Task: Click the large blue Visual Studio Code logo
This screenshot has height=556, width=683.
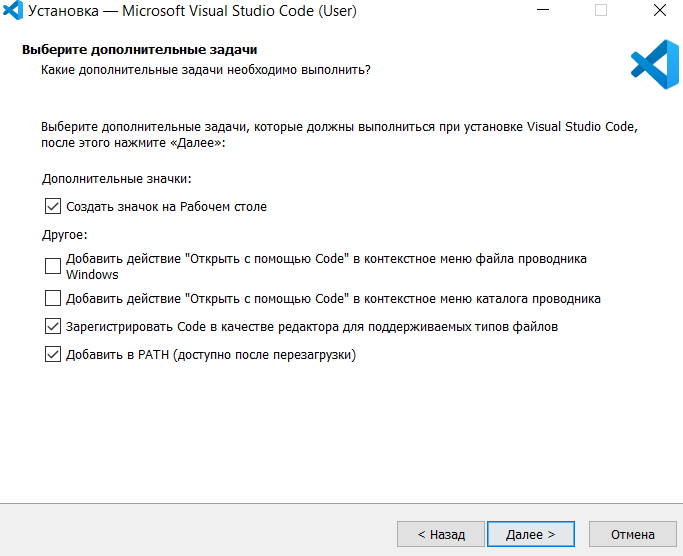Action: (654, 64)
